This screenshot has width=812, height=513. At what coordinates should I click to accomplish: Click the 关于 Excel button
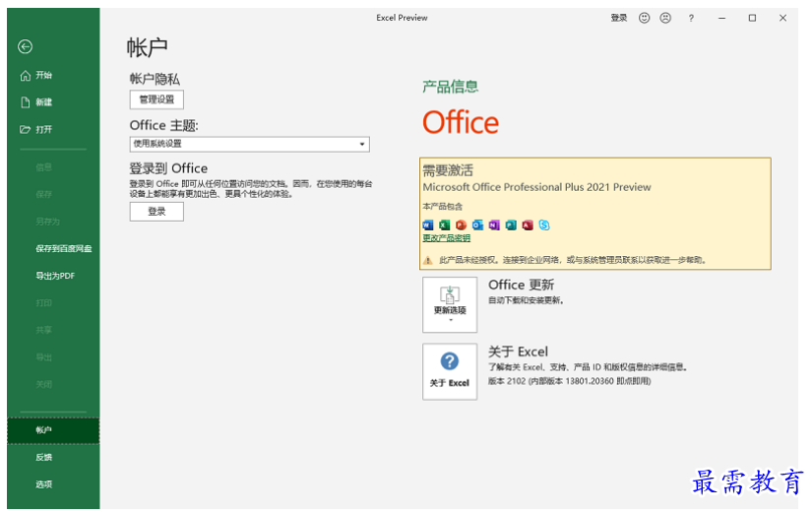click(x=450, y=371)
